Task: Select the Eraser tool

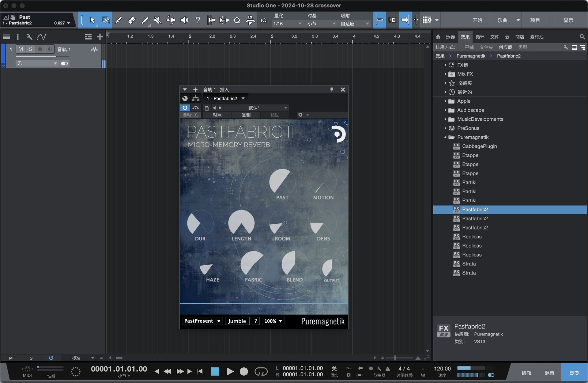Action: tap(131, 20)
